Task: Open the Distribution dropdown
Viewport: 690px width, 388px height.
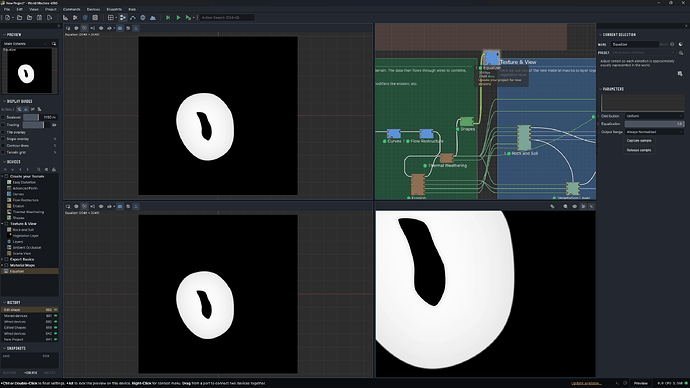Action: coord(654,116)
